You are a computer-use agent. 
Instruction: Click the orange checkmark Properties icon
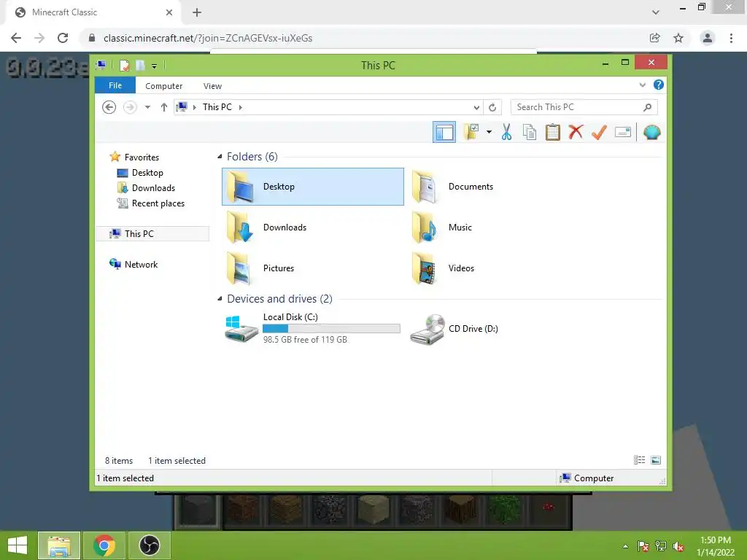pos(599,132)
